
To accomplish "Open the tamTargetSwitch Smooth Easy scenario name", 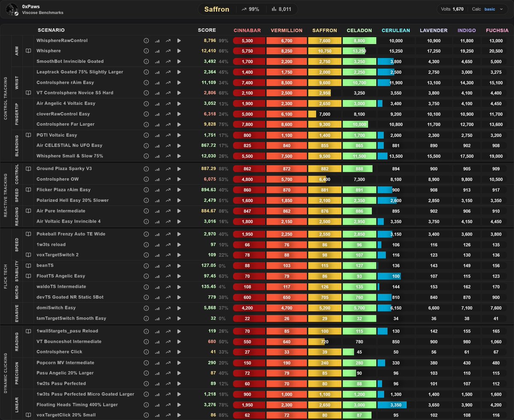I will click(72, 319).
